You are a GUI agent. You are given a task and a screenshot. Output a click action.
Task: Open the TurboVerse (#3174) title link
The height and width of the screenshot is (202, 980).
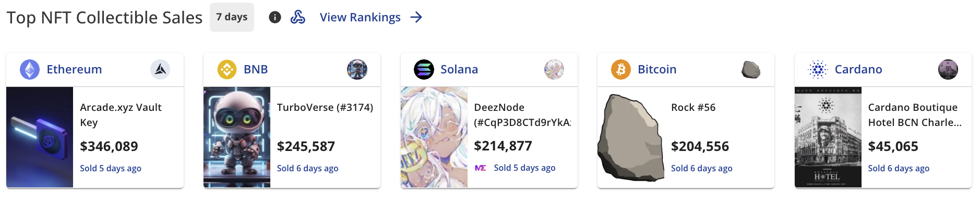(325, 107)
